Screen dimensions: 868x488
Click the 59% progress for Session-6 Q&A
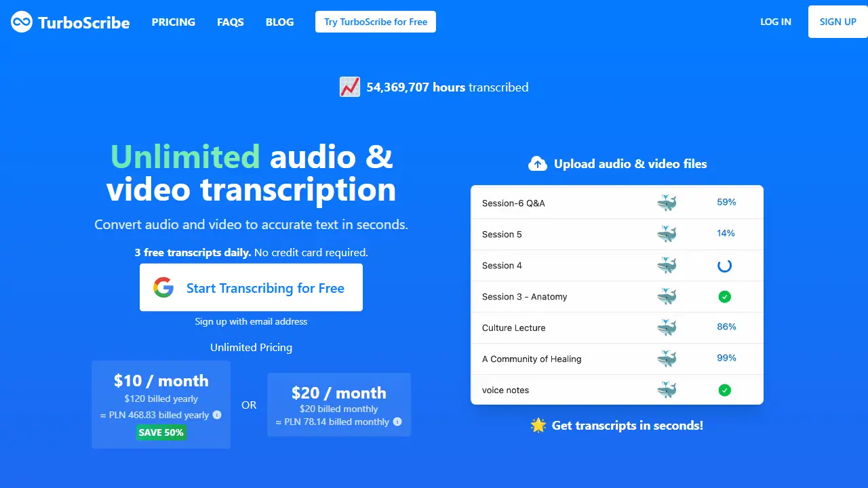[x=726, y=202]
